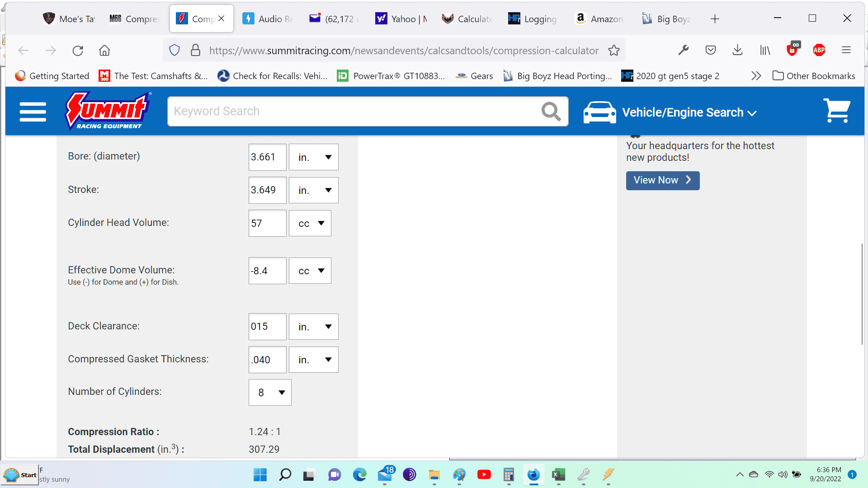The image size is (868, 488).
Task: Select Number of Cylinders dropdown
Action: [270, 393]
